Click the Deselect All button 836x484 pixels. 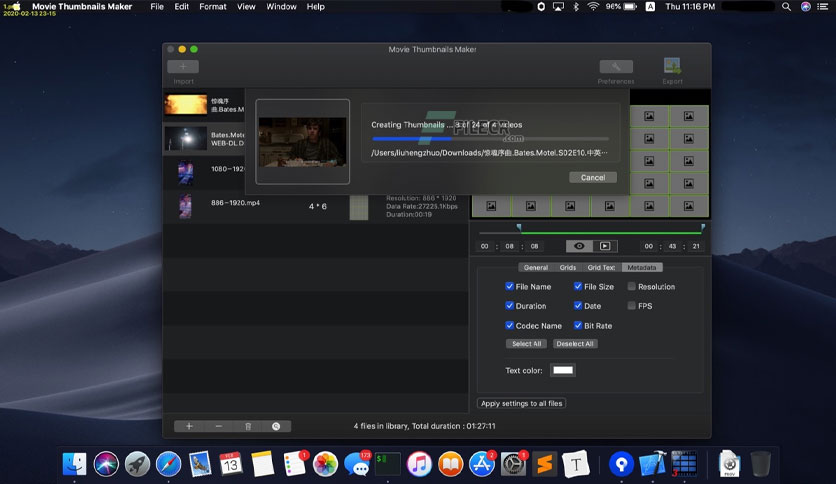point(575,344)
